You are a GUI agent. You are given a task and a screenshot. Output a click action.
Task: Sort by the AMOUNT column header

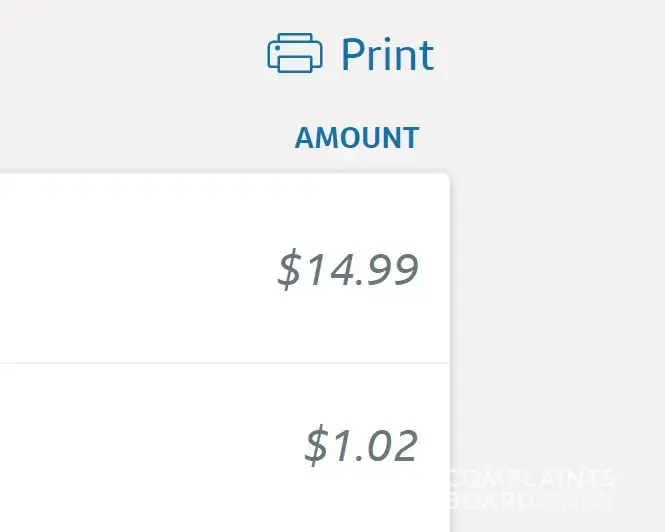point(357,138)
